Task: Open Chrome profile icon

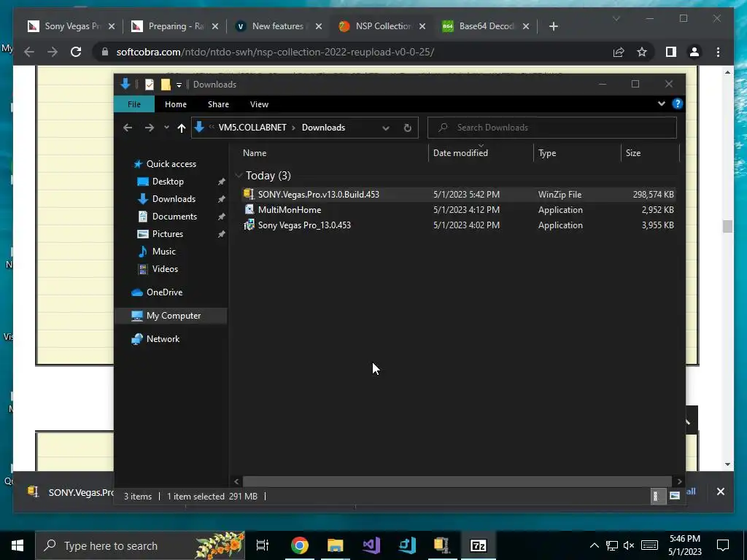Action: (x=694, y=52)
